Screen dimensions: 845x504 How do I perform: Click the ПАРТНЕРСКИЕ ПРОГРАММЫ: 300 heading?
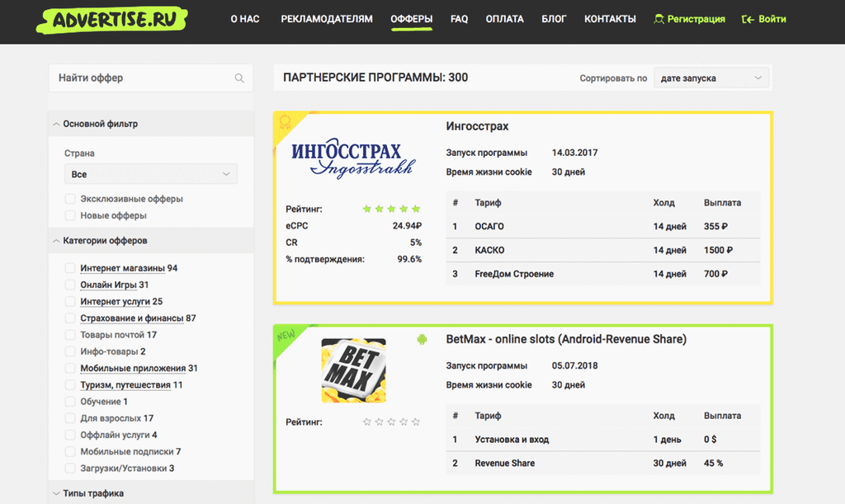[375, 78]
